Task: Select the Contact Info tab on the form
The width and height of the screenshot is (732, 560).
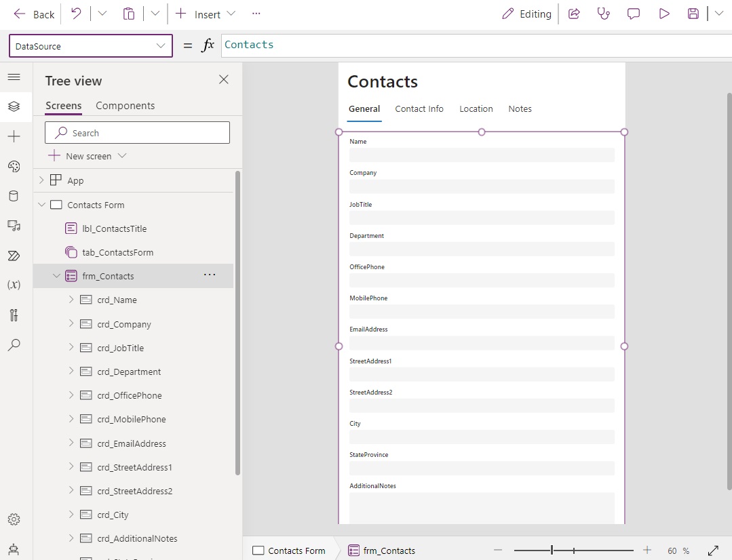Action: click(419, 108)
